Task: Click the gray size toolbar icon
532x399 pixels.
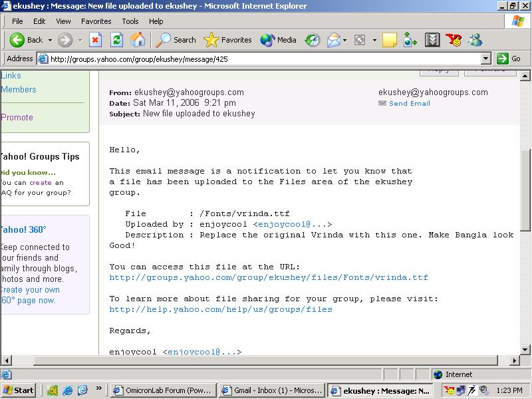Action: (x=360, y=40)
